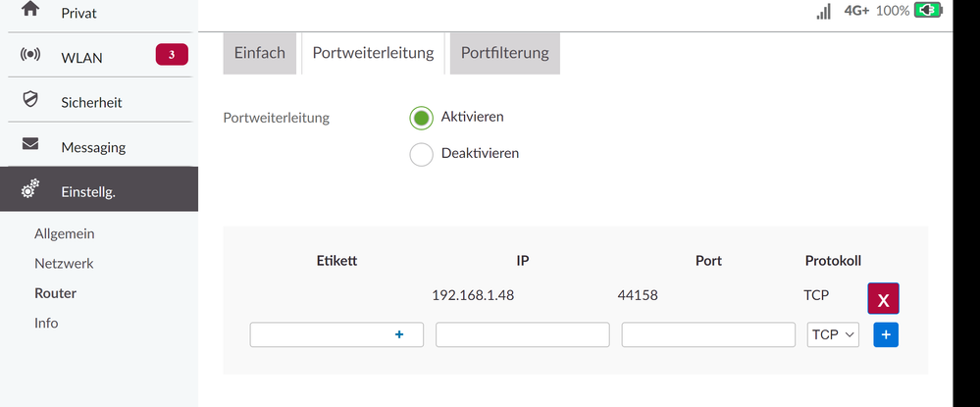Click the gears icon for Einstellg.
The width and height of the screenshot is (980, 407).
(30, 190)
